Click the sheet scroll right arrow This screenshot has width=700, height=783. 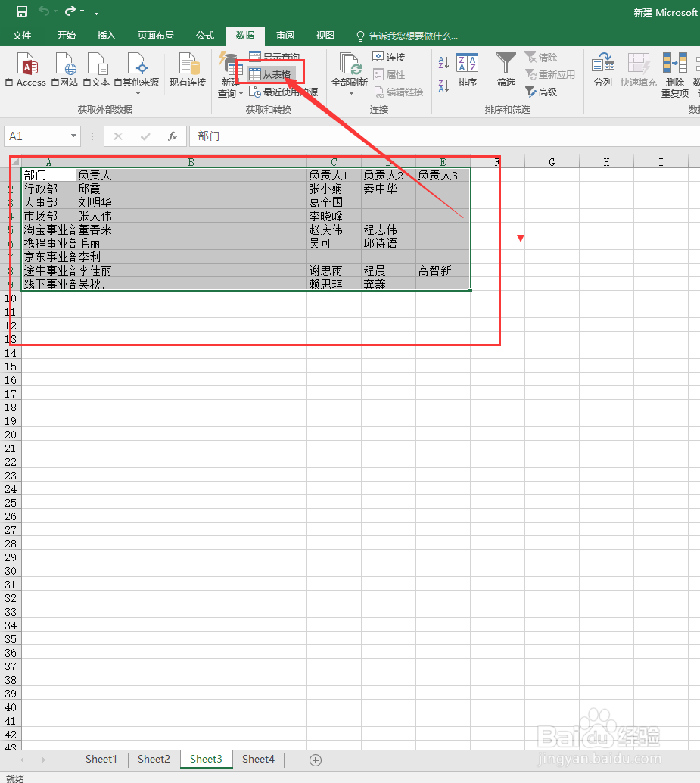click(44, 760)
